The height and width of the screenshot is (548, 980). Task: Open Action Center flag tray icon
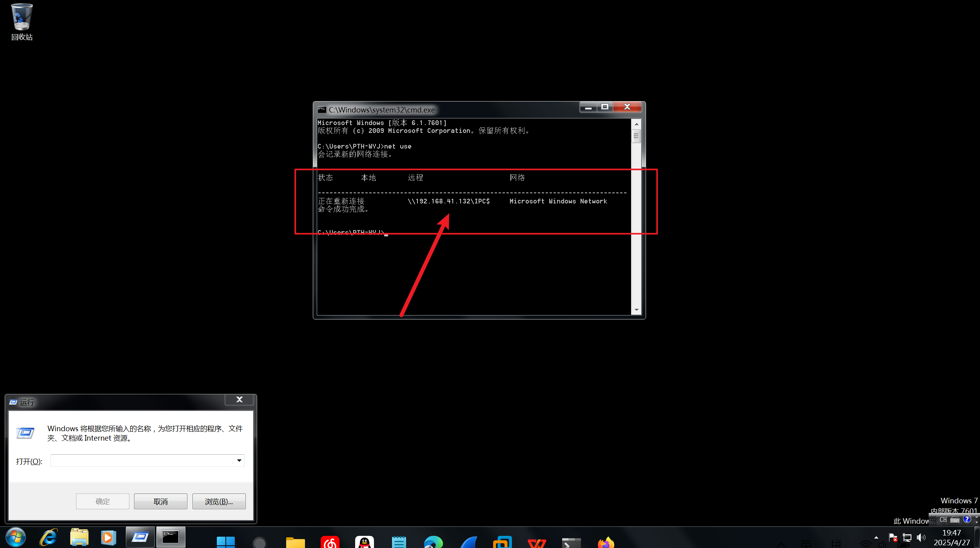click(x=893, y=537)
